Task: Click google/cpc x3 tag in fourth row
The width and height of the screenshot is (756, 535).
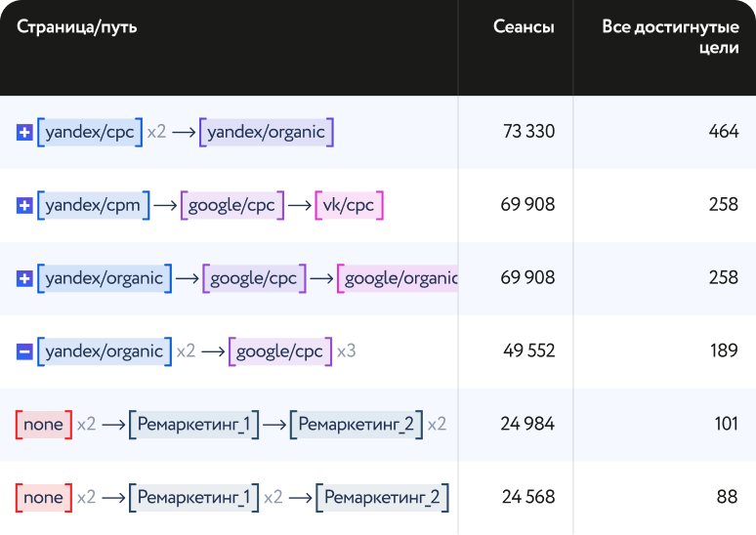Action: click(x=280, y=351)
